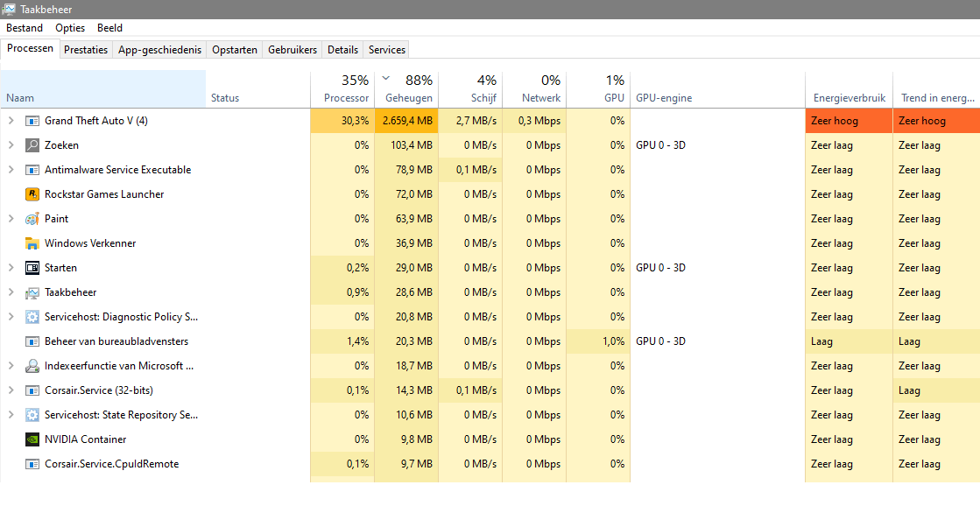Select the Zoeken magnifier icon
The width and height of the screenshot is (980, 506).
(32, 145)
